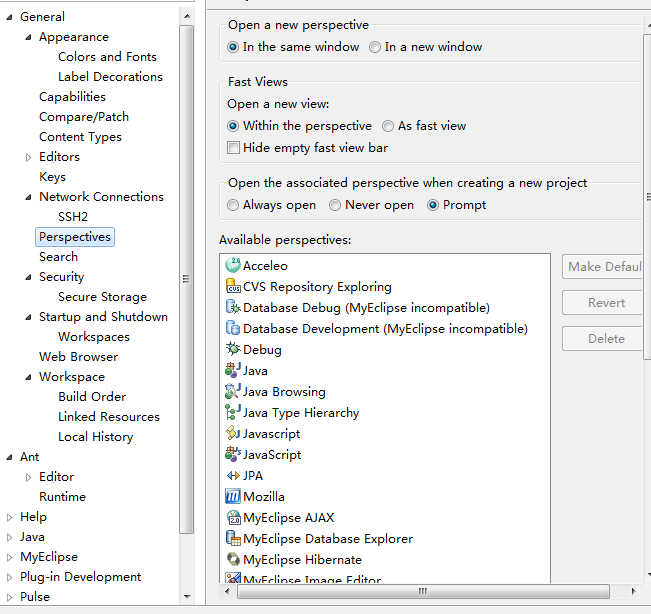This screenshot has width=651, height=614.
Task: Click the JPA perspective icon
Action: tap(233, 475)
